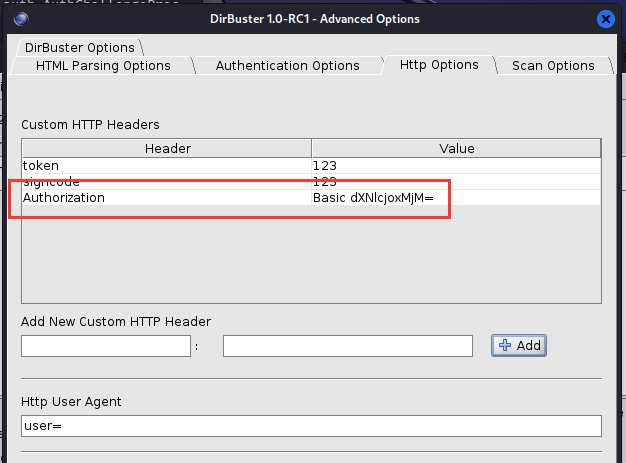Screen dimensions: 626x463
Task: Click the Http User Agent field
Action: (311, 426)
